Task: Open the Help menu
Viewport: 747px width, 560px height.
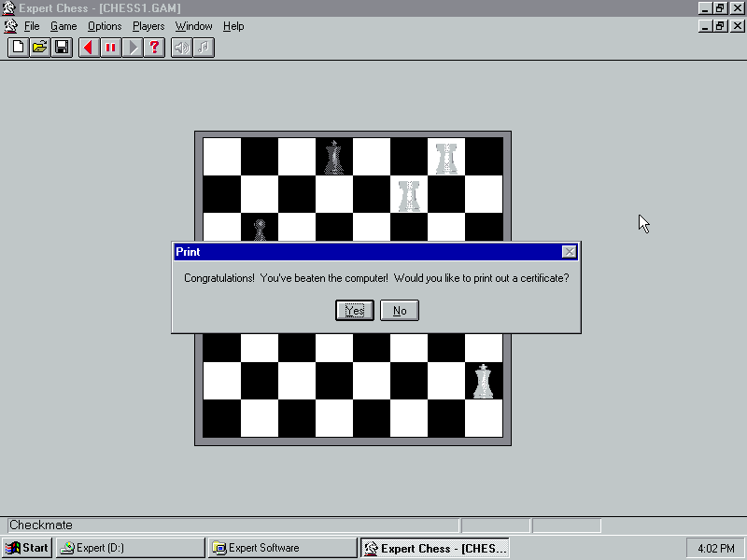Action: pyautogui.click(x=233, y=26)
